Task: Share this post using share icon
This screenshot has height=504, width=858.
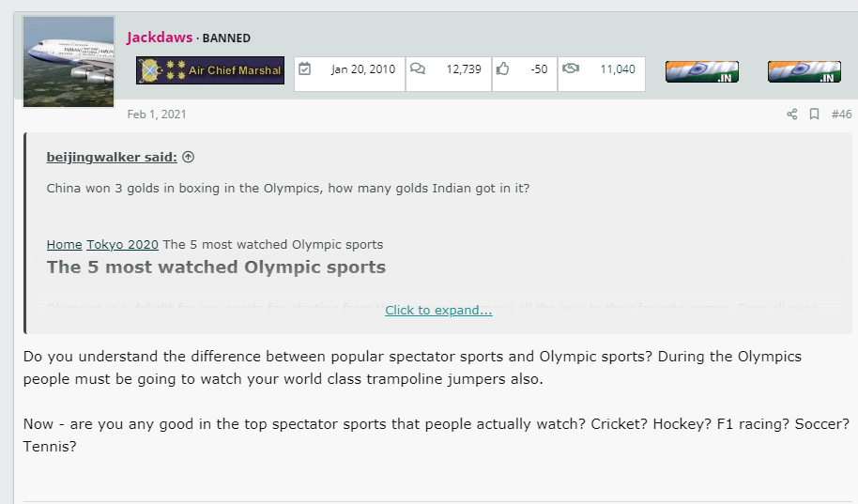Action: click(791, 114)
